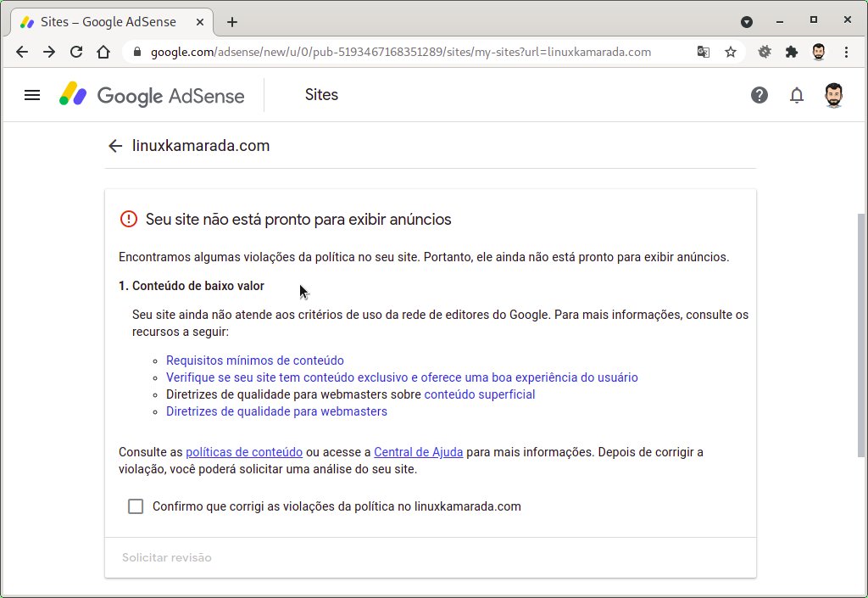The height and width of the screenshot is (598, 868).
Task: Click the Translate this page icon
Action: 703,52
